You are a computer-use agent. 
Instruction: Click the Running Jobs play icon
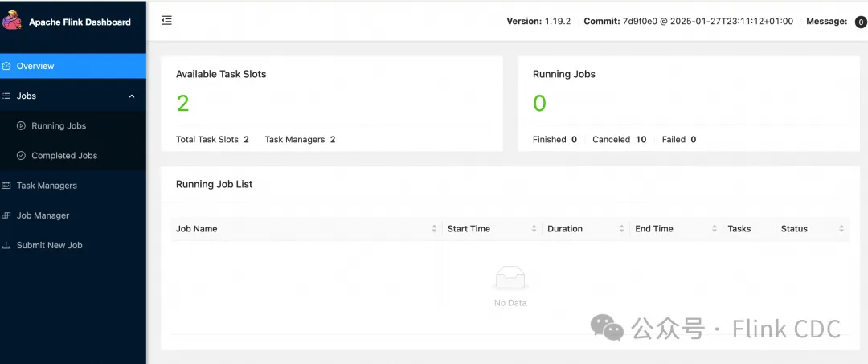tap(21, 126)
